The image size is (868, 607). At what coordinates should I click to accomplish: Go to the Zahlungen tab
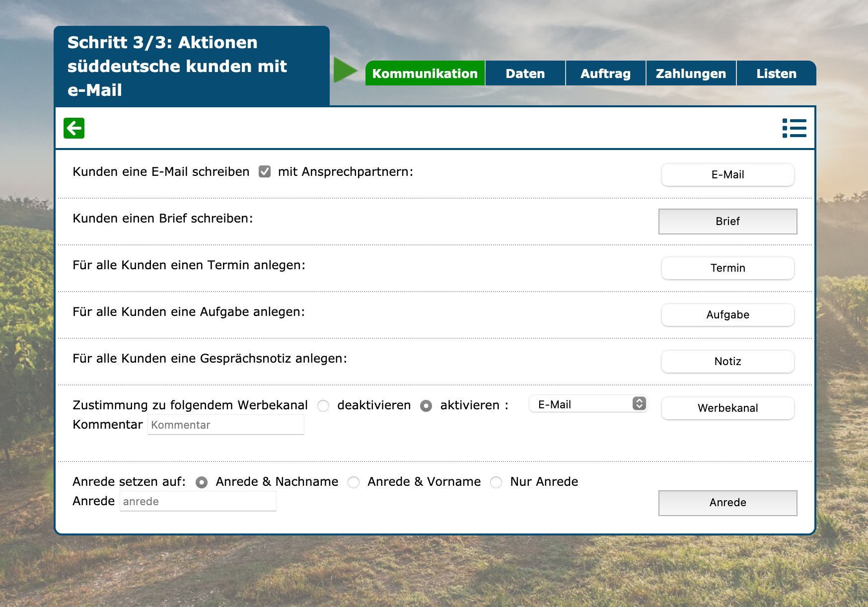pos(691,74)
